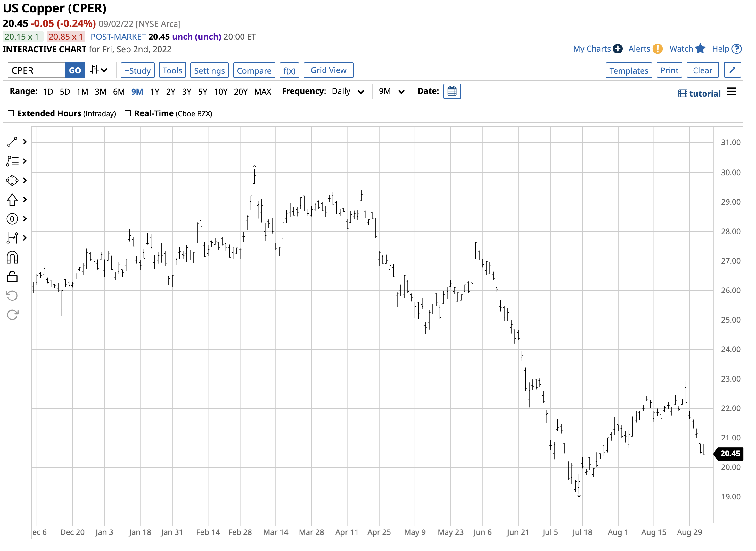The height and width of the screenshot is (551, 756).
Task: Enable the Extended Hours checkbox
Action: click(11, 113)
